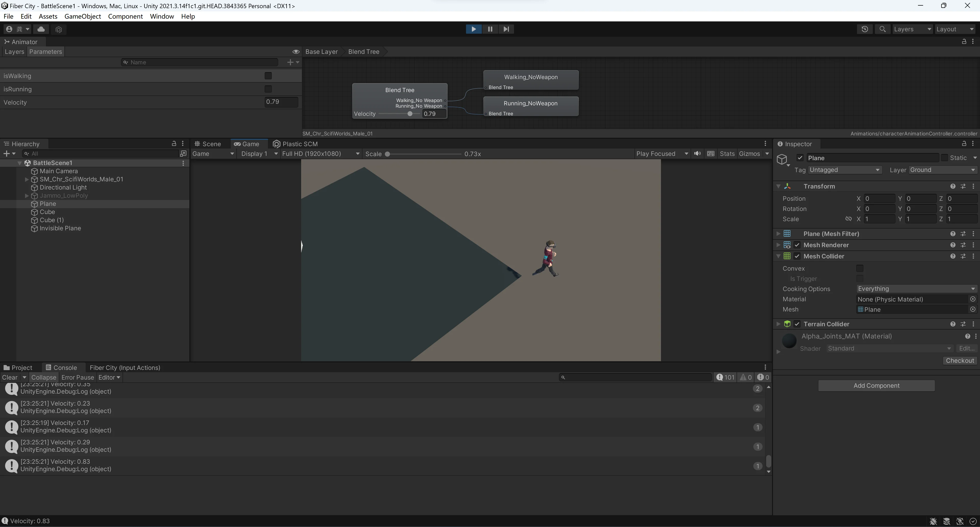Viewport: 980px width, 527px height.
Task: Toggle the frame debugger grid icon in Game view
Action: pyautogui.click(x=710, y=154)
